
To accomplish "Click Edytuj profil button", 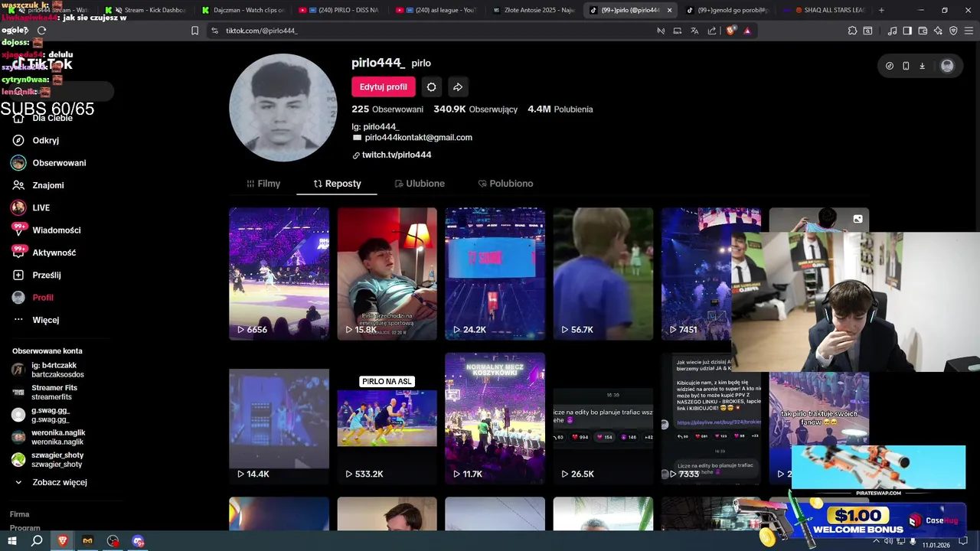I will click(x=384, y=87).
